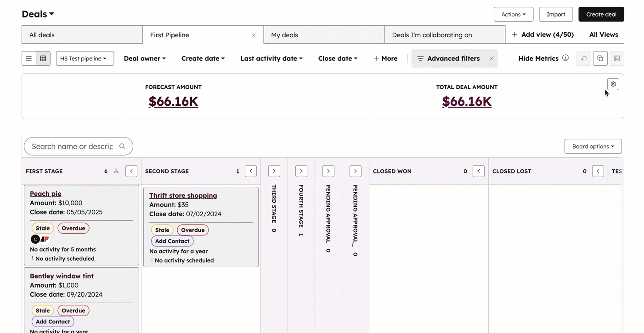Select the All deals view tab

tap(82, 34)
